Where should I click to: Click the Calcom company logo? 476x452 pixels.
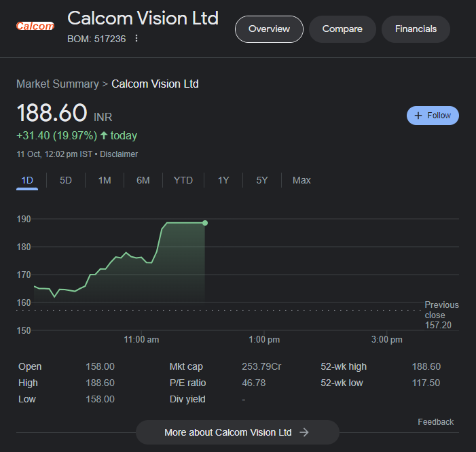click(x=35, y=26)
